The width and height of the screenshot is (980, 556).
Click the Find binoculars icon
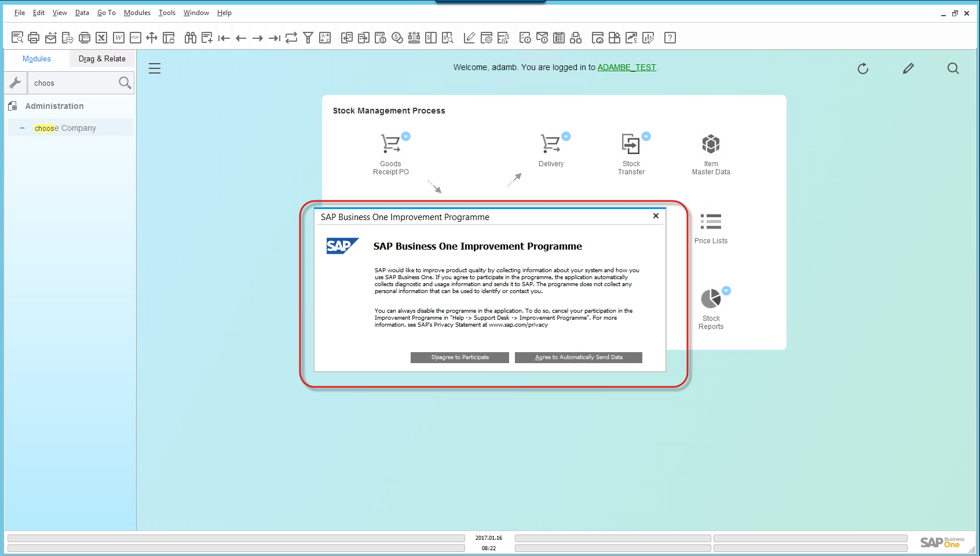(x=190, y=38)
